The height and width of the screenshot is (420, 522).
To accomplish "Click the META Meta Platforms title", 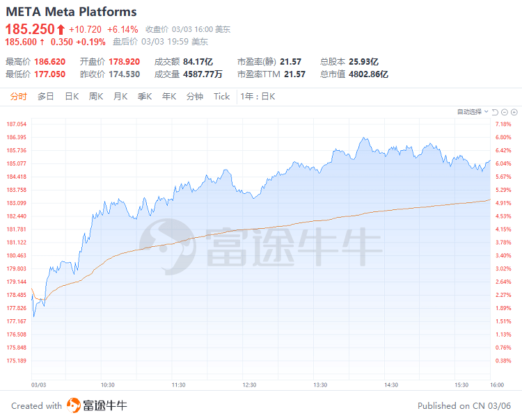I will 71,12.
